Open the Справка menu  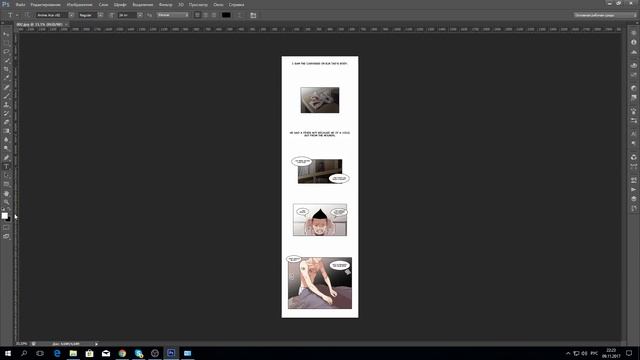click(236, 4)
